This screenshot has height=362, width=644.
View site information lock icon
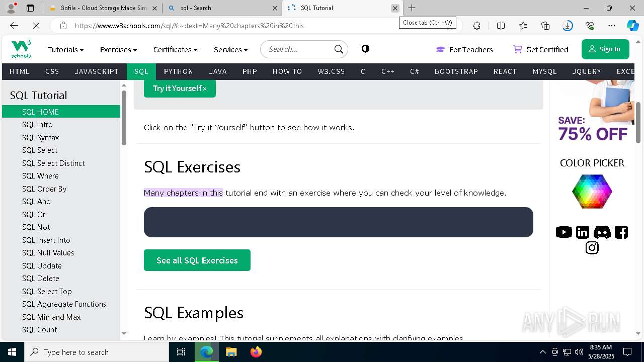click(63, 26)
